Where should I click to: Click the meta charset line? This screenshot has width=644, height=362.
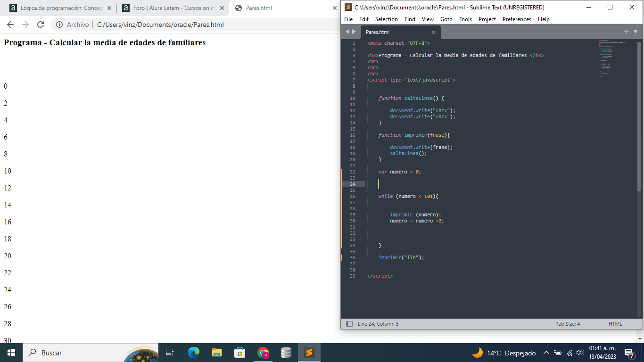coord(398,43)
